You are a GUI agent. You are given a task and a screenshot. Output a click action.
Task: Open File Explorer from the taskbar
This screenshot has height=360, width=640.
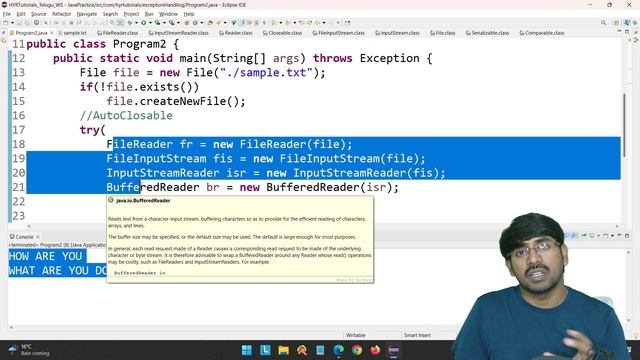coord(283,350)
